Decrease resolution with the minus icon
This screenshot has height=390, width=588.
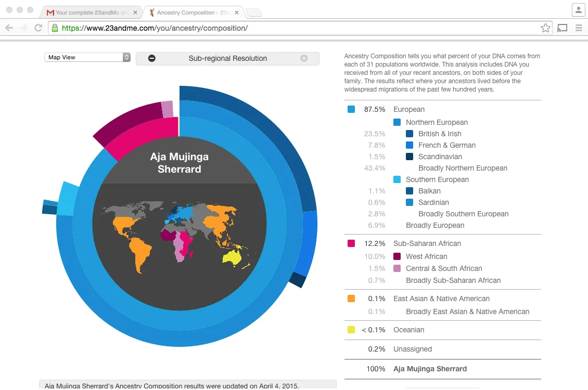(151, 58)
